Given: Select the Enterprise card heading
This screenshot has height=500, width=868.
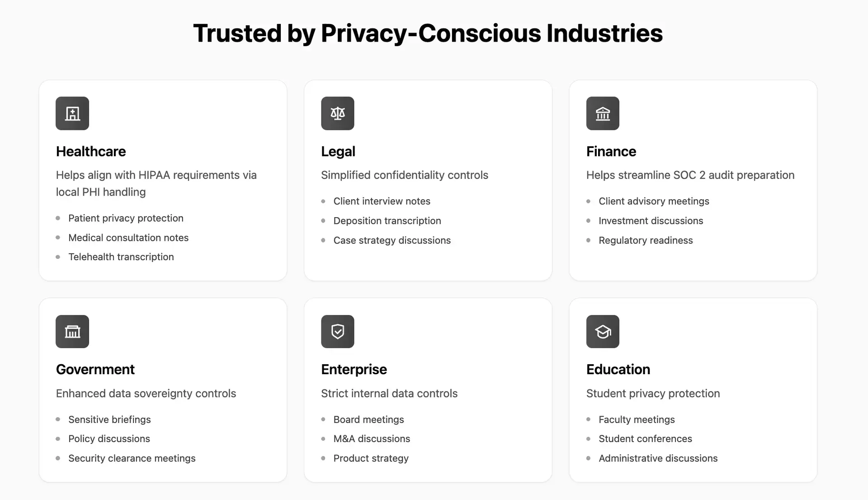Looking at the screenshot, I should pos(354,370).
